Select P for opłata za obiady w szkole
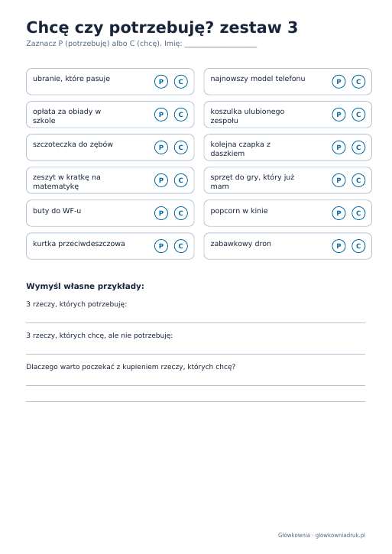 click(x=161, y=115)
